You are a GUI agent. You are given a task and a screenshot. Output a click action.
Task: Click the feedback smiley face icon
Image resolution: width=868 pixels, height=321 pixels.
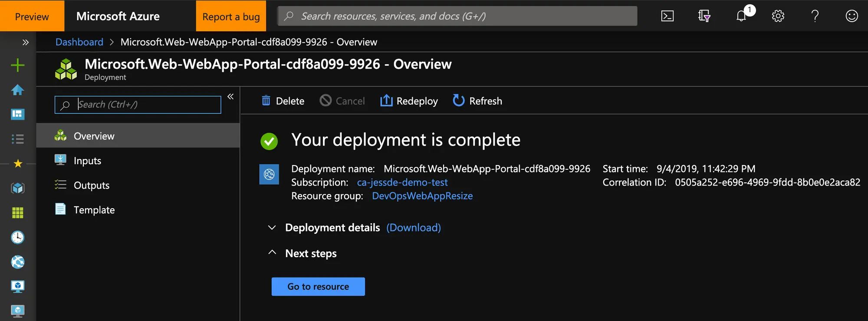(852, 16)
